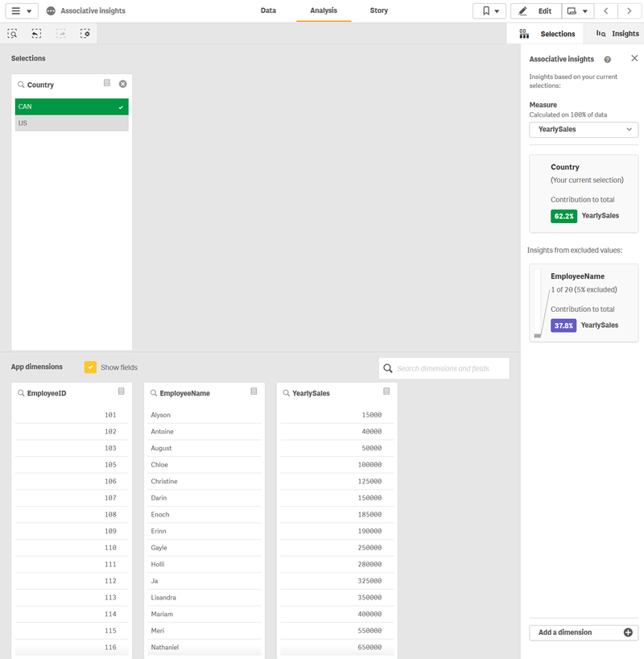Viewport: 644px width, 659px height.
Task: Select YearlySales value 280000
Action: pyautogui.click(x=337, y=565)
